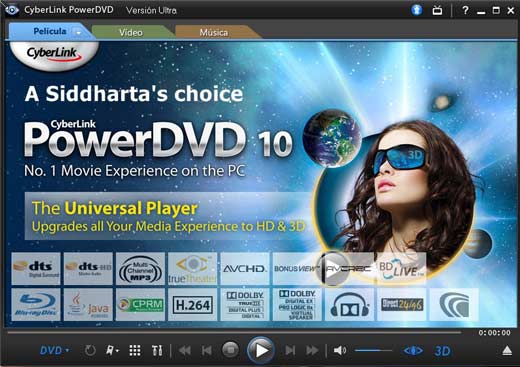Click the CPRM badge
Viewport: 520px width, 367px height.
pos(140,305)
